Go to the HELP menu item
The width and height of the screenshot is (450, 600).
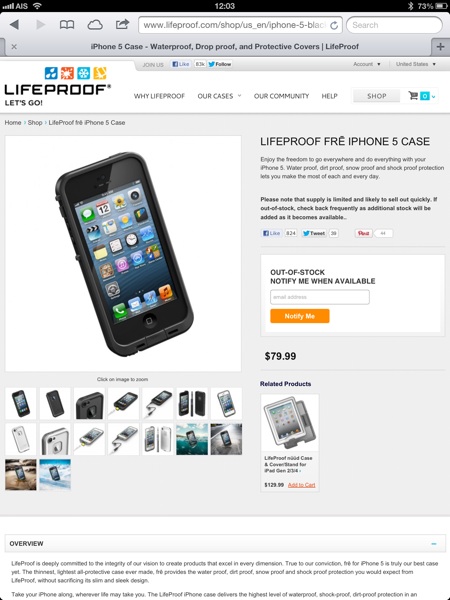tap(329, 96)
